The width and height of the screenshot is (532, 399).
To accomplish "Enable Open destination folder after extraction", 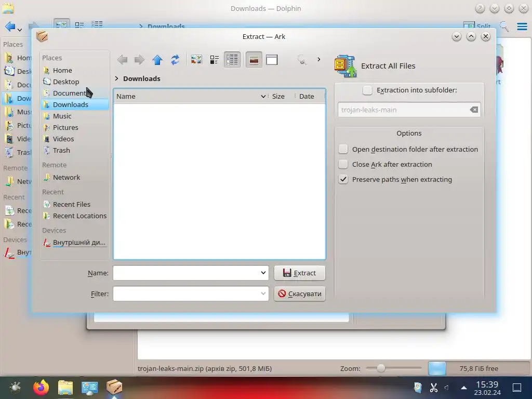I will pos(343,149).
